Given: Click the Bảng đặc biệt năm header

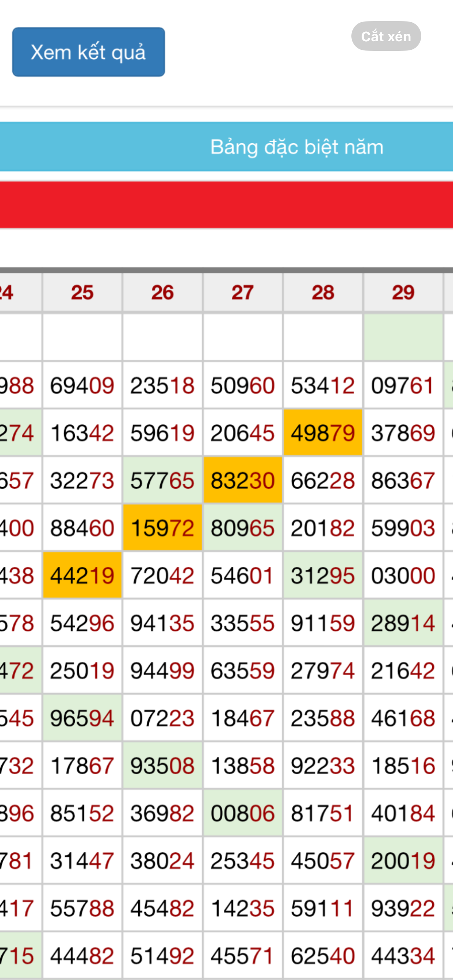Looking at the screenshot, I should [x=297, y=147].
